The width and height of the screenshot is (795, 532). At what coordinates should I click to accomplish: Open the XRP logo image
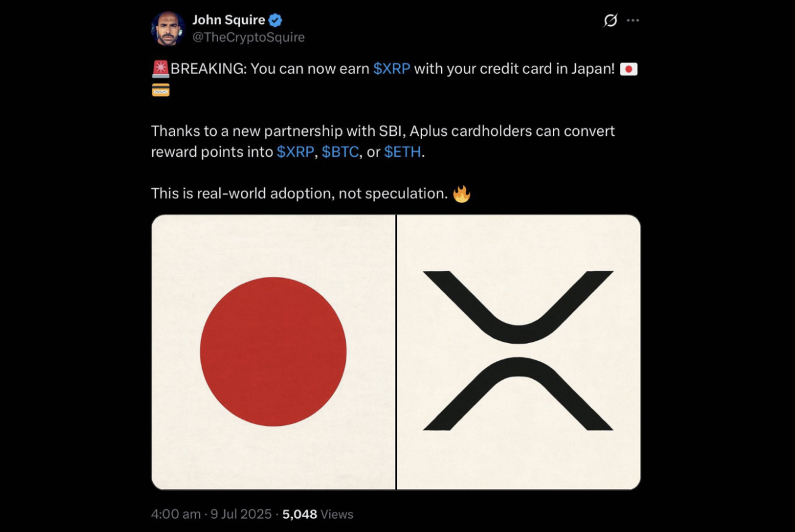[x=518, y=352]
